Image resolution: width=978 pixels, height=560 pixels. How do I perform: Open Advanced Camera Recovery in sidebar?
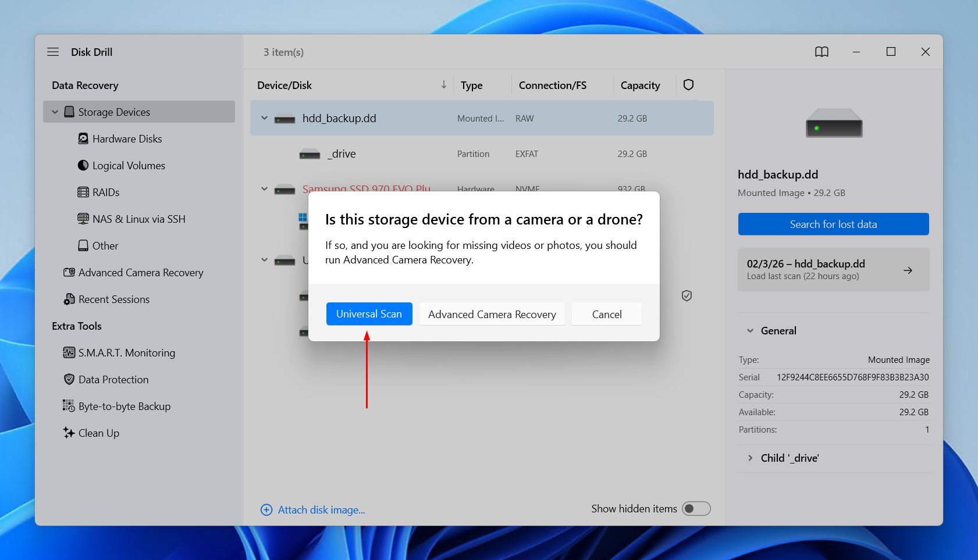141,272
